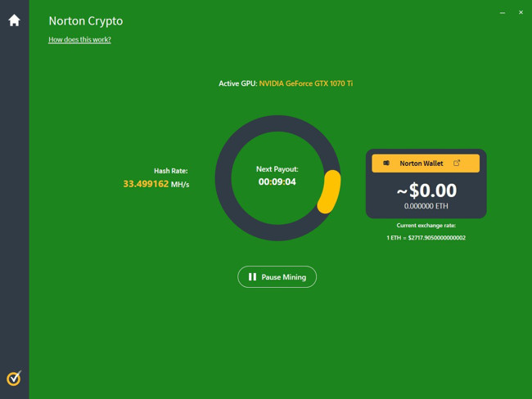Click the 'Hash Rate:' label
The image size is (532, 399).
(x=171, y=171)
